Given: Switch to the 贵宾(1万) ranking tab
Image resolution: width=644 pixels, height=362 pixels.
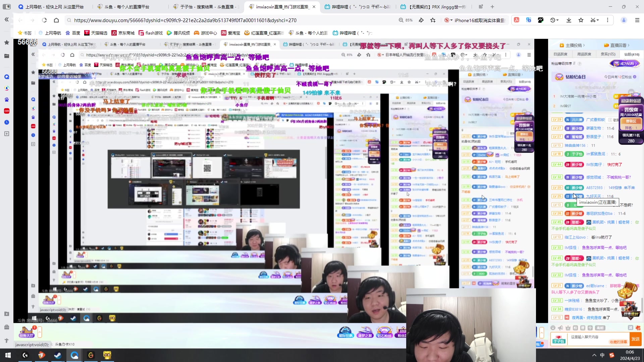Looking at the screenshot, I should (608, 54).
